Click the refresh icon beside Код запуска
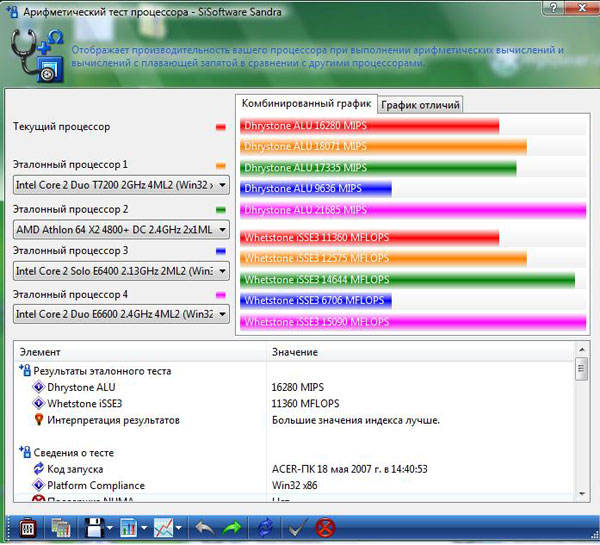This screenshot has height=545, width=600. (38, 468)
